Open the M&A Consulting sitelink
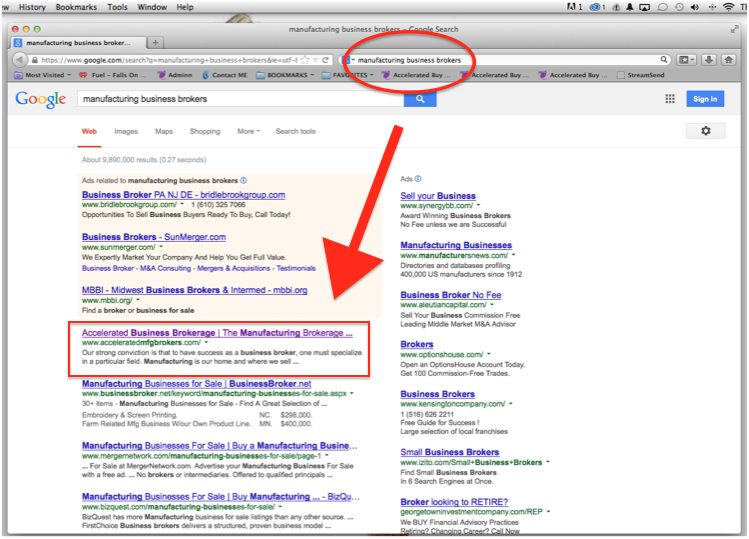 tap(166, 268)
